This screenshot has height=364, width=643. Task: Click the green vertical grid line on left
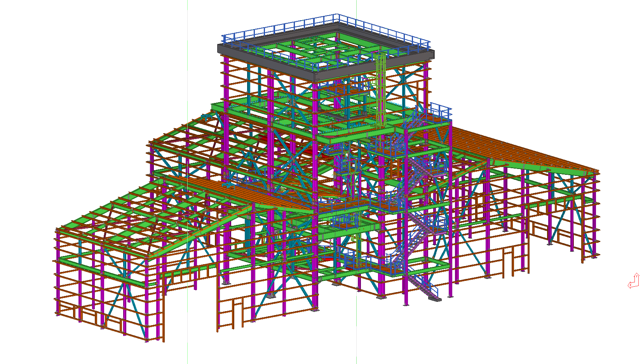(187, 58)
